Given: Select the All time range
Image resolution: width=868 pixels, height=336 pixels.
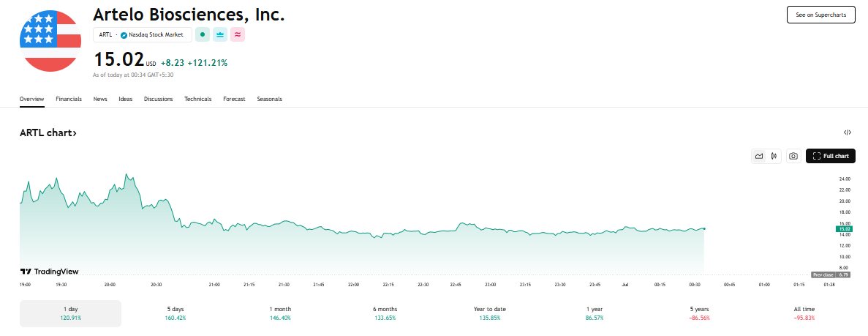Looking at the screenshot, I should click(804, 313).
